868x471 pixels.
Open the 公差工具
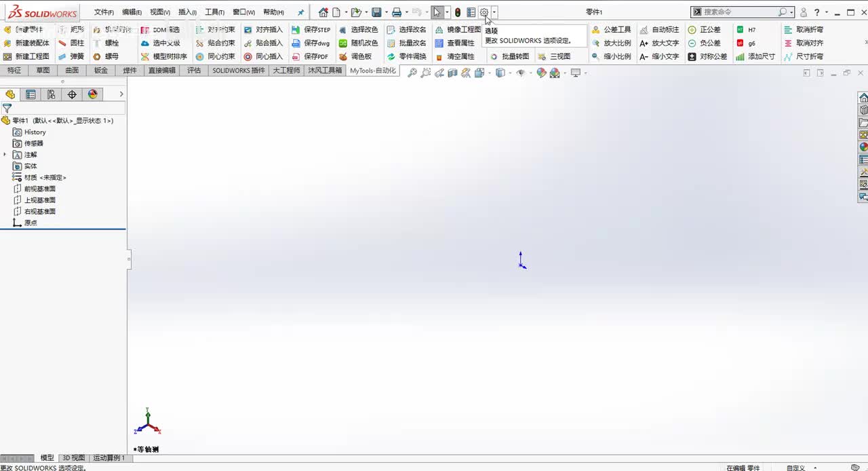coord(611,29)
